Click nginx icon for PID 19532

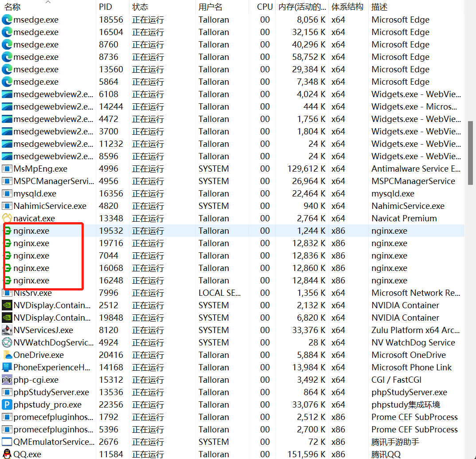click(x=8, y=231)
